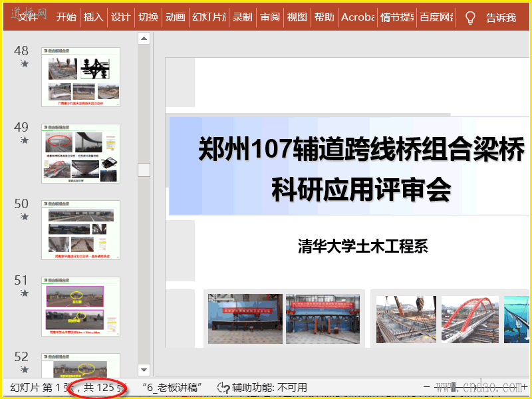
Task: Click animation star icon under slide 52
Action: pyautogui.click(x=24, y=369)
